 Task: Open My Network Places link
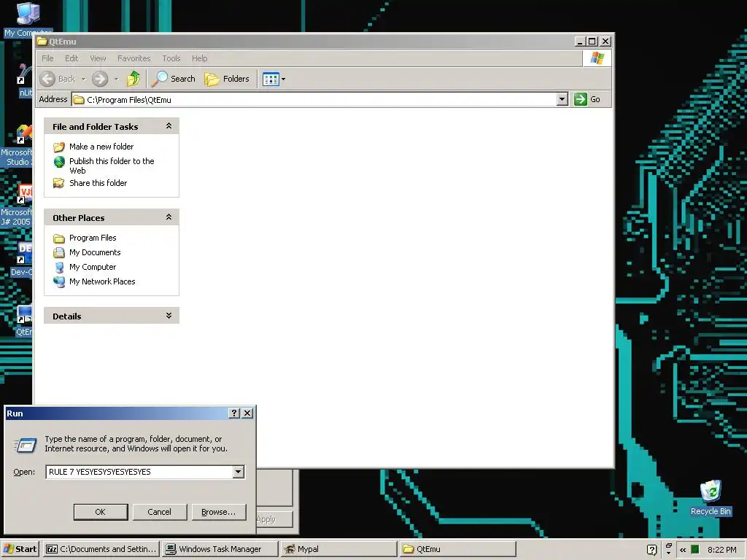pos(102,281)
